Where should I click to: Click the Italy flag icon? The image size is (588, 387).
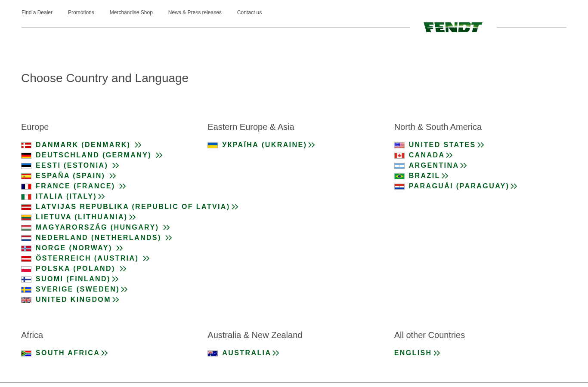coord(26,197)
